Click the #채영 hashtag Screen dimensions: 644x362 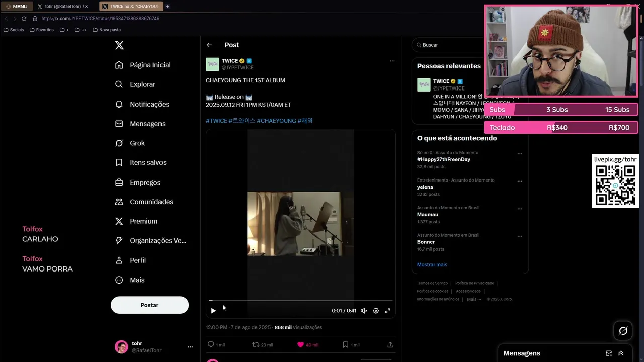pyautogui.click(x=305, y=121)
